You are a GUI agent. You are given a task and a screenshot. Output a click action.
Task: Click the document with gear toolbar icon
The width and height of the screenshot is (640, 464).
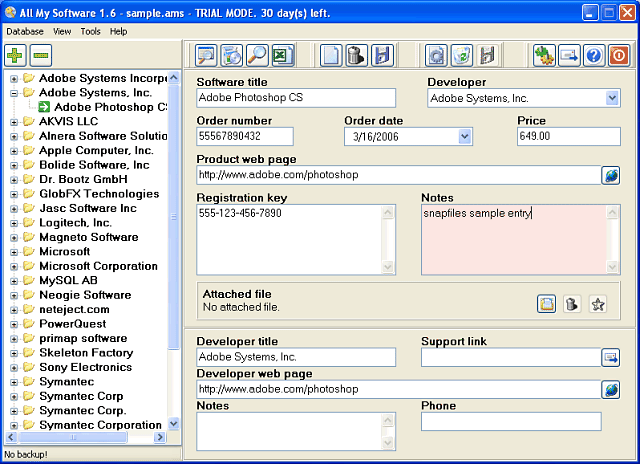coord(436,55)
